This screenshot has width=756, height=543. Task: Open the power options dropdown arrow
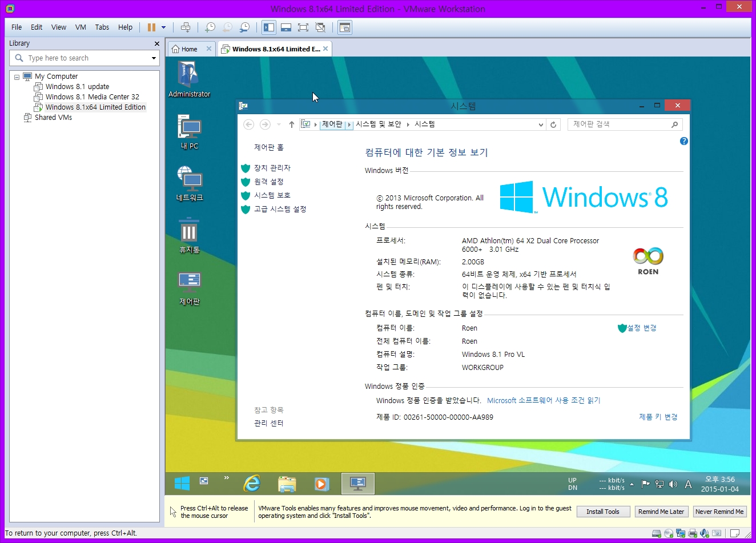coord(164,27)
